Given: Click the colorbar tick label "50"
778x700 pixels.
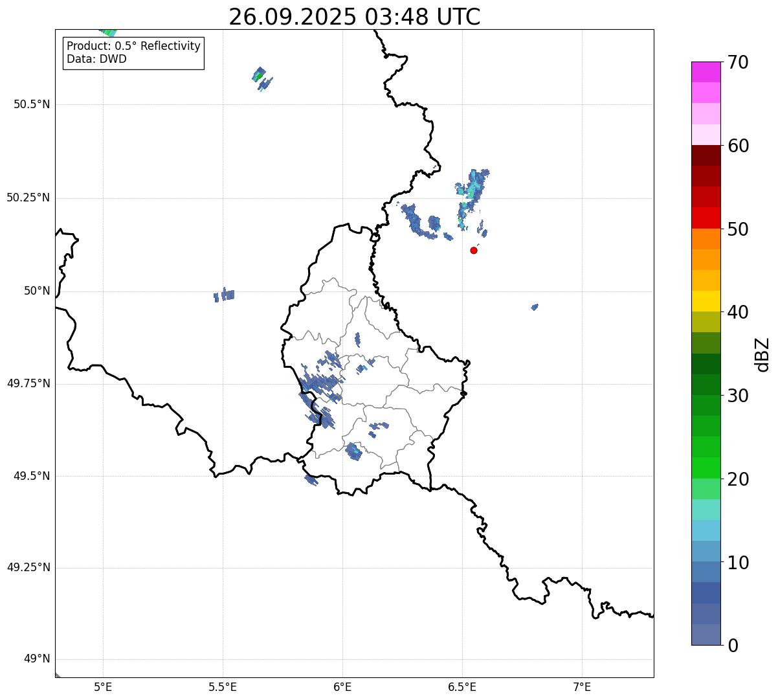Looking at the screenshot, I should 737,229.
